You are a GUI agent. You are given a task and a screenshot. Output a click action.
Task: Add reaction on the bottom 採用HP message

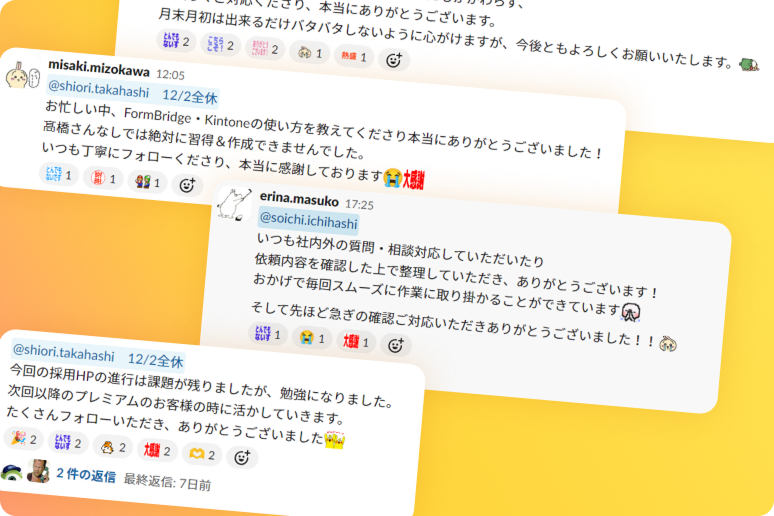(242, 458)
